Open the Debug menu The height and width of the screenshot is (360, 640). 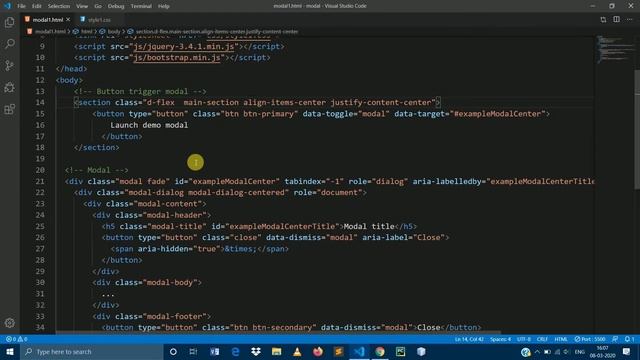(x=116, y=6)
